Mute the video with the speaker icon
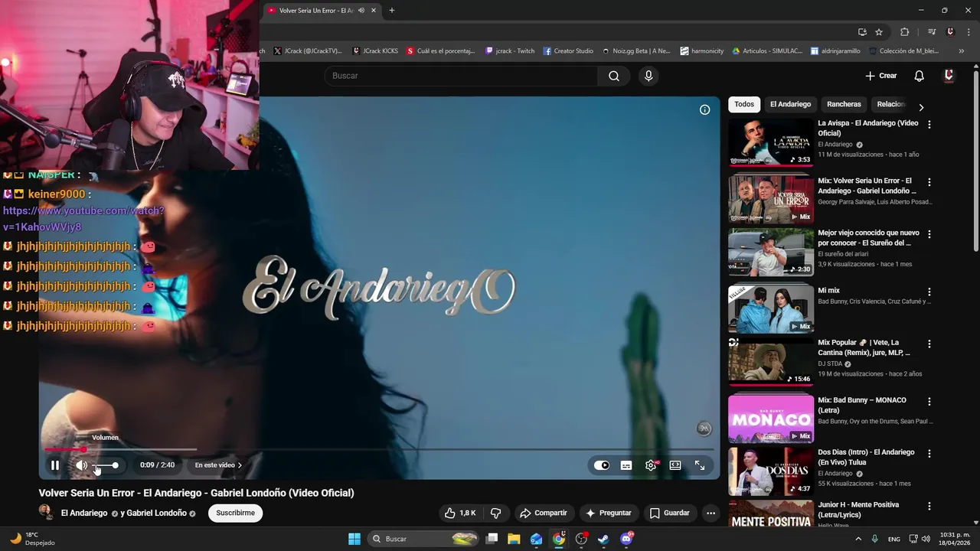 pyautogui.click(x=81, y=465)
